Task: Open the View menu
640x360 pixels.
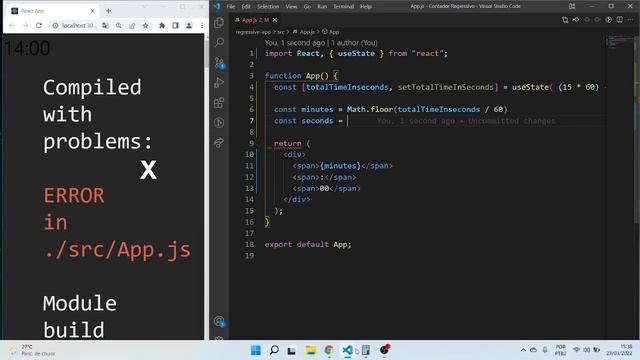Action: 291,7
